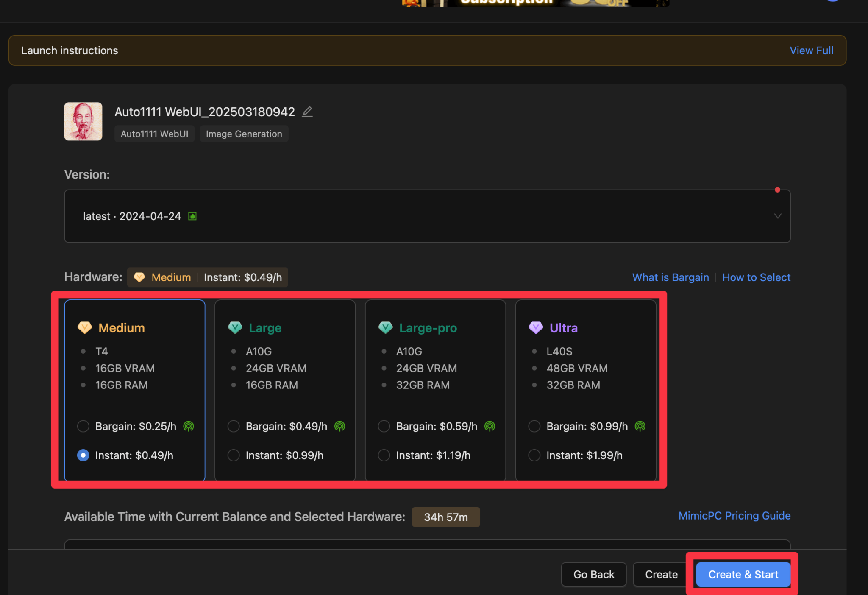This screenshot has width=868, height=595.
Task: Click the Auto1111 WebUI tag
Action: pyautogui.click(x=154, y=134)
